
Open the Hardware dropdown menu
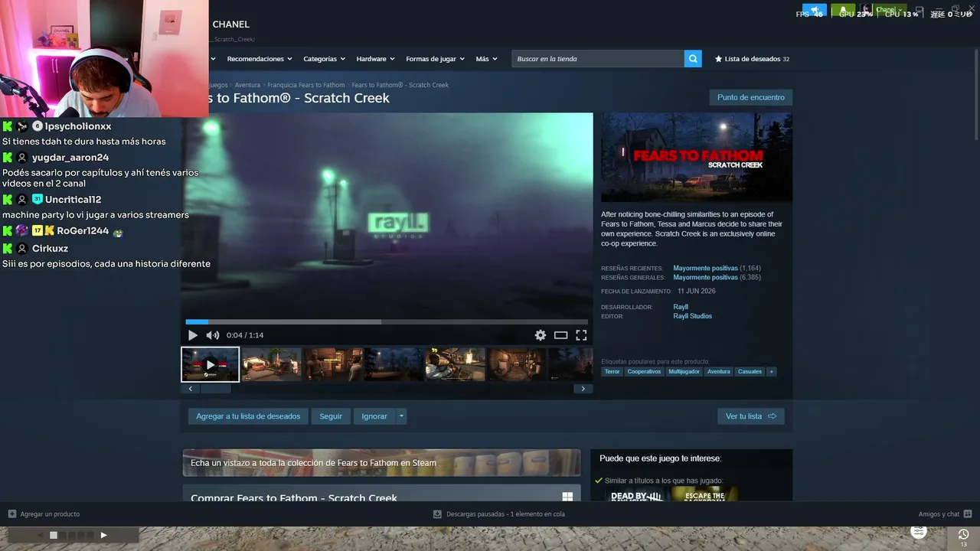(x=375, y=59)
